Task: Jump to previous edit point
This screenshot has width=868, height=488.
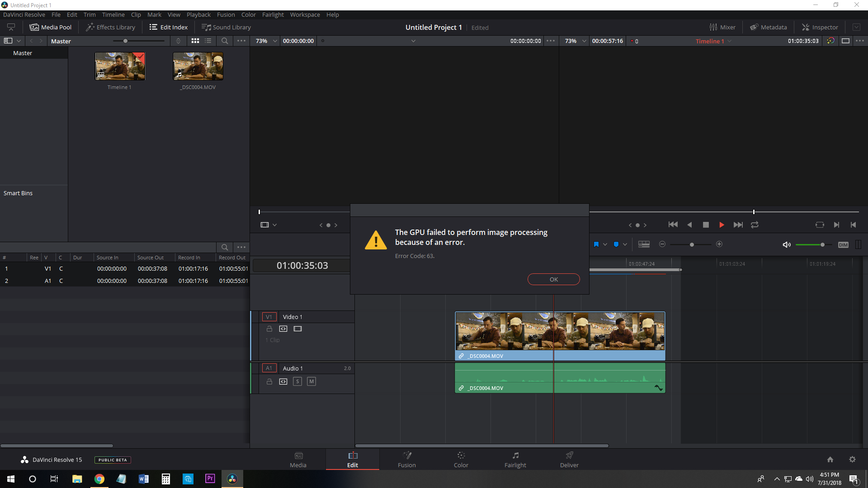Action: pyautogui.click(x=853, y=225)
